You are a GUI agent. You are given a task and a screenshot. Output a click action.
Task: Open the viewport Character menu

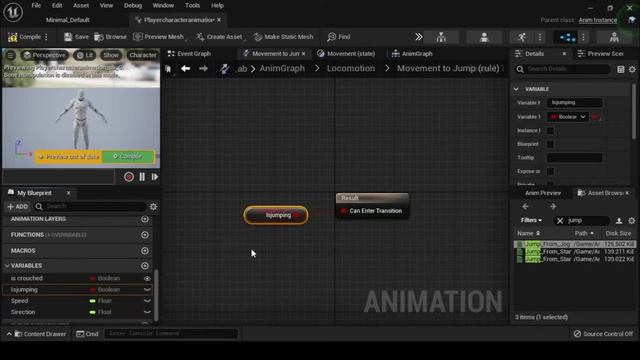[142, 55]
